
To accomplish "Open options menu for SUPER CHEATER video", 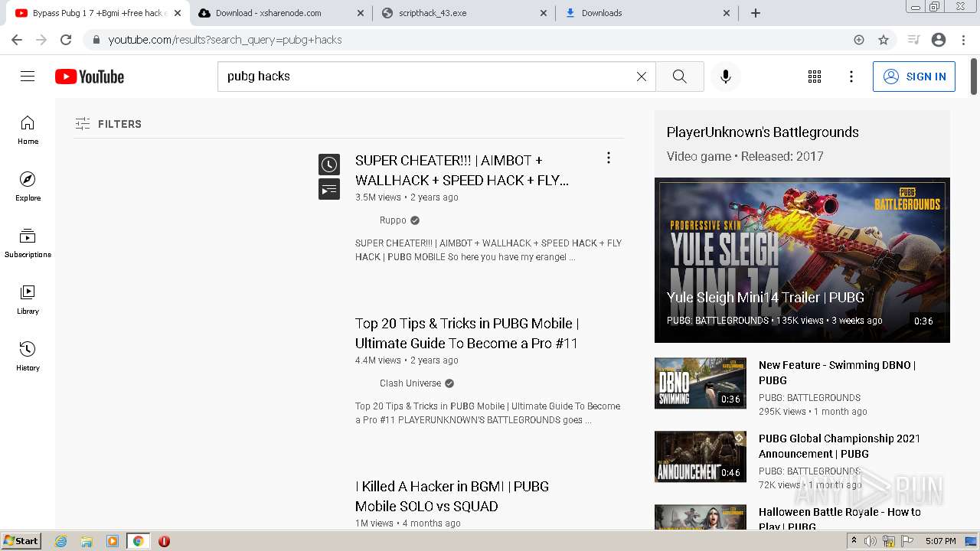I will coord(609,158).
